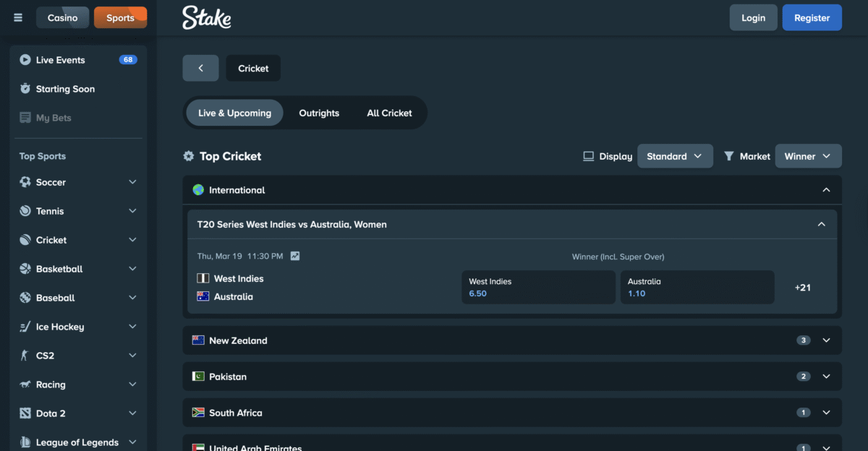Bet on West Indies at 6.50

pos(539,287)
